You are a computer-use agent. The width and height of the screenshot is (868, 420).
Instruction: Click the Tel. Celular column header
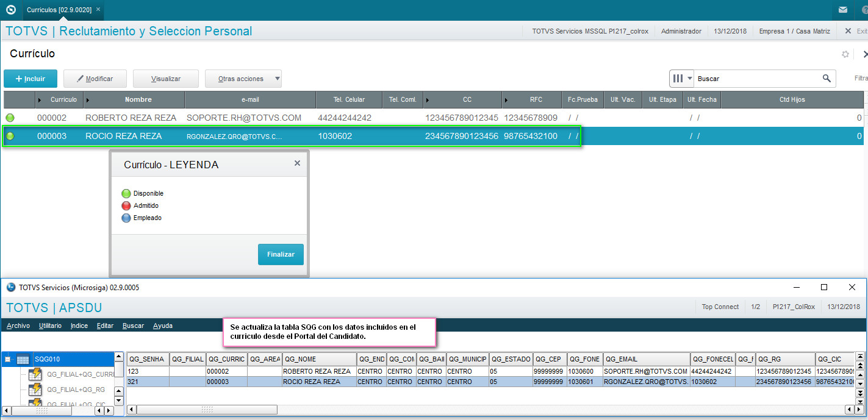coord(350,99)
